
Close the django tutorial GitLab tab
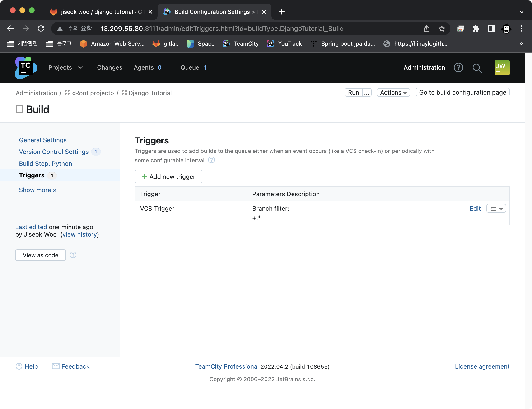[x=150, y=12]
